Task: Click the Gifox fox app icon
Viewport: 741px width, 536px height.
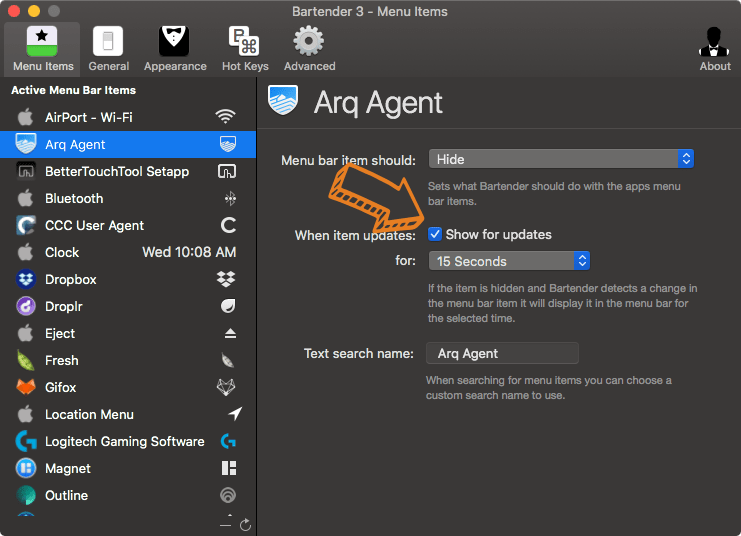Action: coord(26,387)
